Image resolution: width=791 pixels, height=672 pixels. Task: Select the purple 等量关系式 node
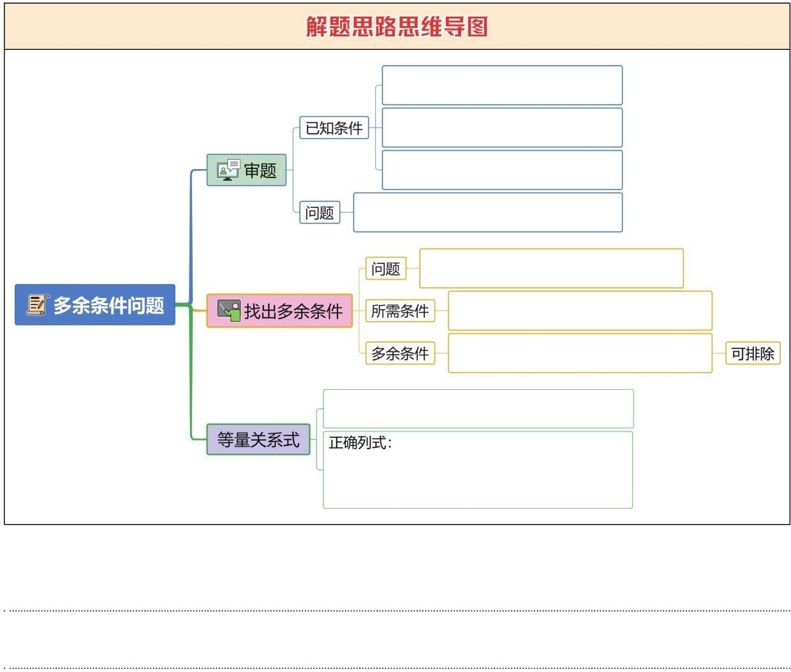pos(258,440)
